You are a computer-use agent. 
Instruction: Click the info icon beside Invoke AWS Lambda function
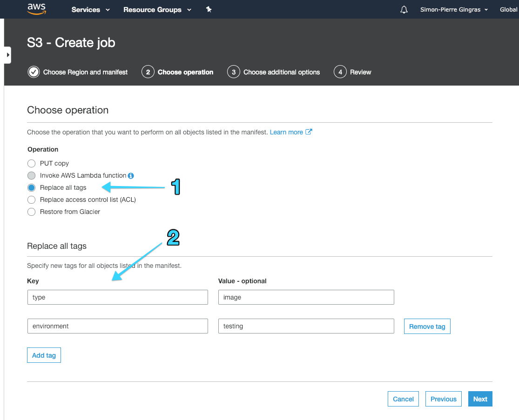130,175
